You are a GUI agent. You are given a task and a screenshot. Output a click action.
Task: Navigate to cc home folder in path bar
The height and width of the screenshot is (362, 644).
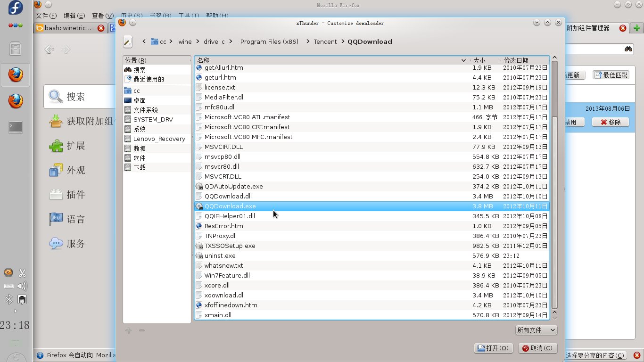tap(159, 41)
